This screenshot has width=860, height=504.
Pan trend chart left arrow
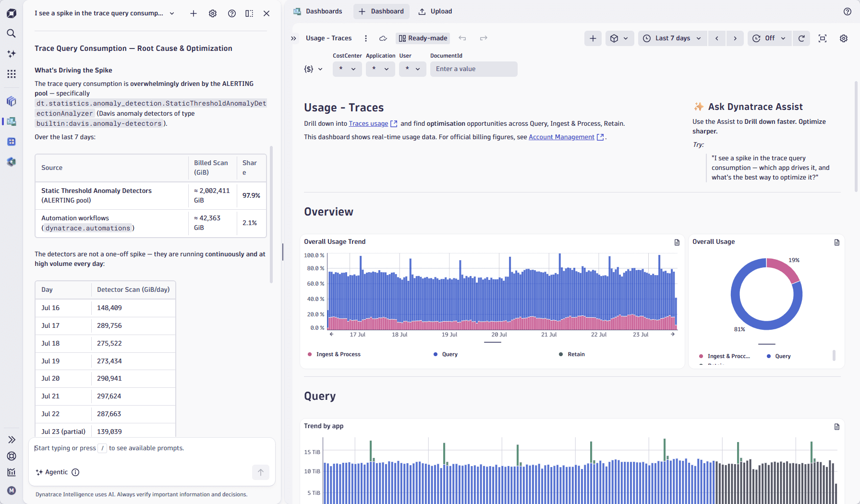(x=331, y=334)
